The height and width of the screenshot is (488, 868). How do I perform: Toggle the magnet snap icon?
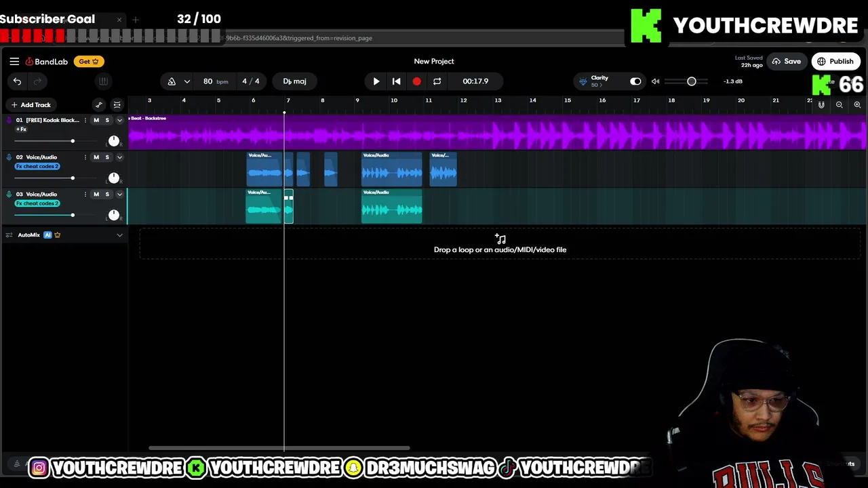pyautogui.click(x=821, y=104)
